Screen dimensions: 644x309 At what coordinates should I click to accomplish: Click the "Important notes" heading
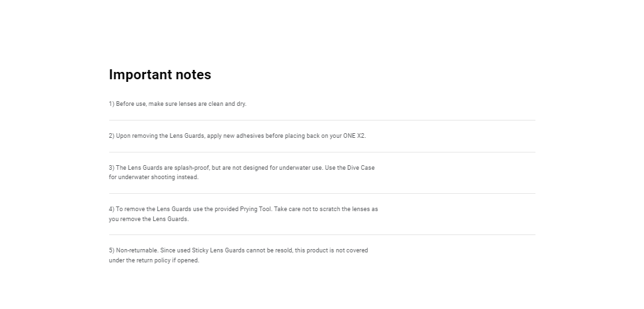coord(160,75)
